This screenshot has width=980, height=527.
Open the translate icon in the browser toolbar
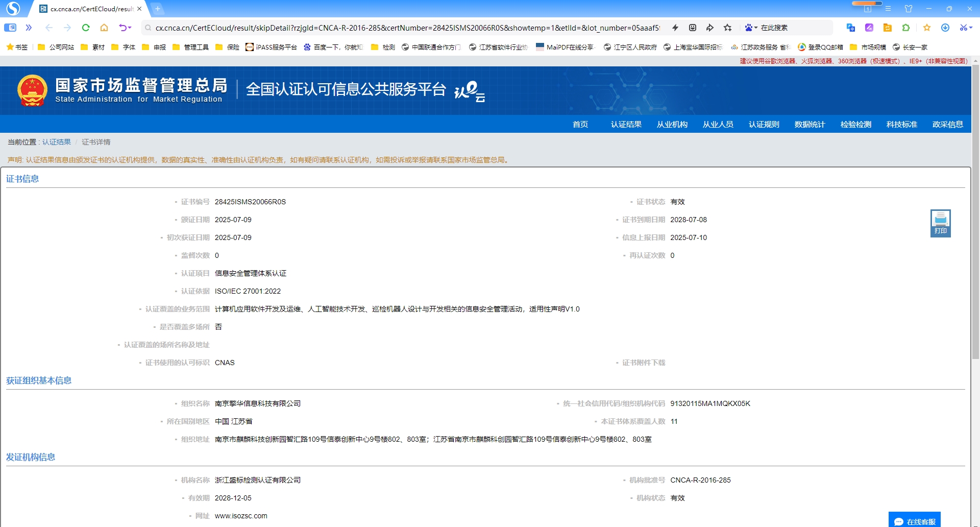click(x=850, y=28)
